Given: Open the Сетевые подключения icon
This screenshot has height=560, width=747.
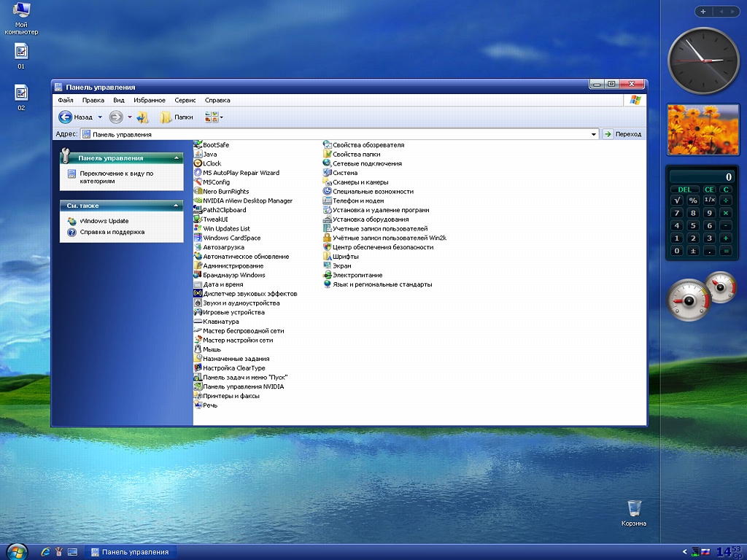Looking at the screenshot, I should pos(328,163).
